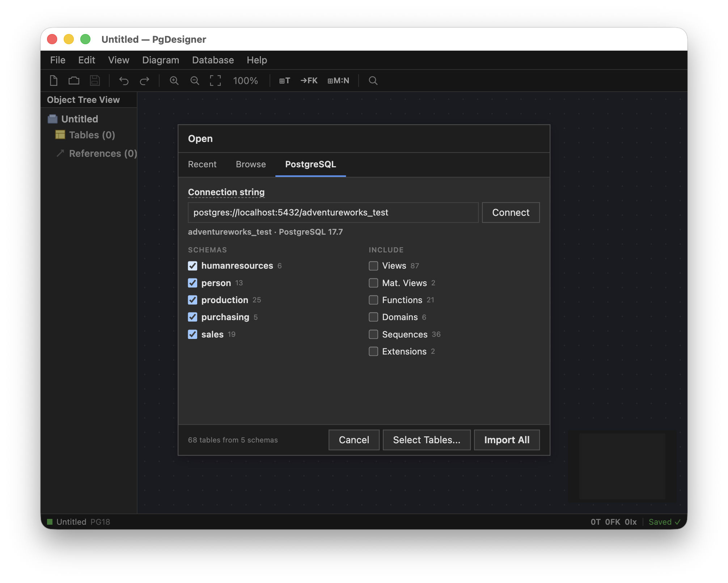Enable the Extensions include option
Image resolution: width=728 pixels, height=583 pixels.
(x=373, y=351)
